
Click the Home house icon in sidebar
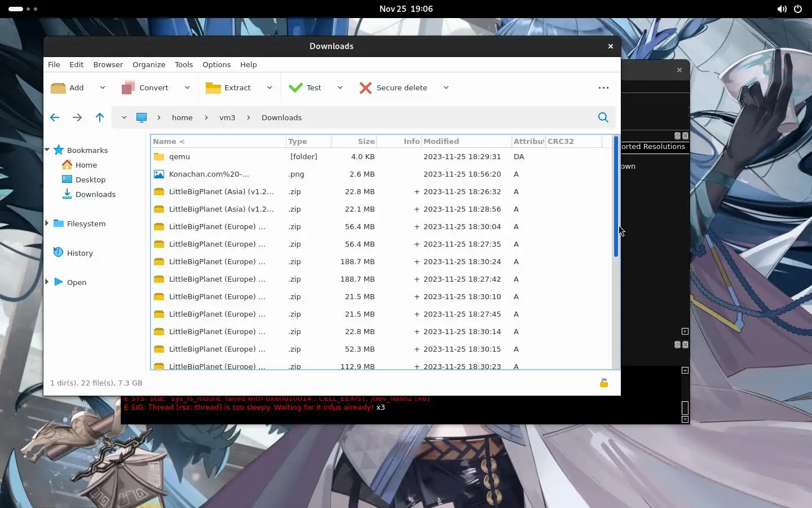click(67, 165)
